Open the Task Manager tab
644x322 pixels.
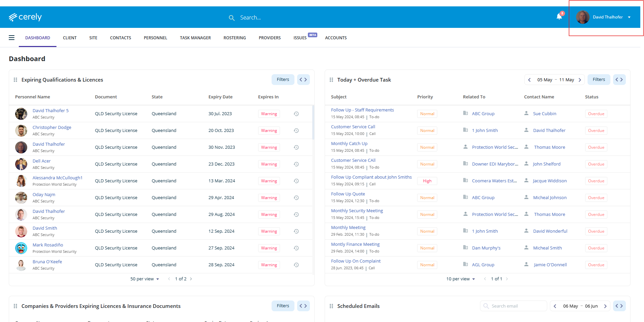click(x=195, y=38)
